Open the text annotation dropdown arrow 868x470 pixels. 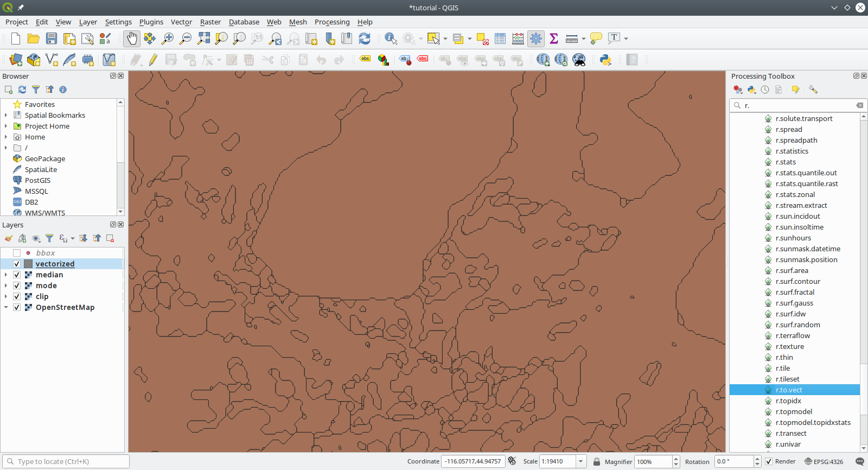click(x=626, y=39)
